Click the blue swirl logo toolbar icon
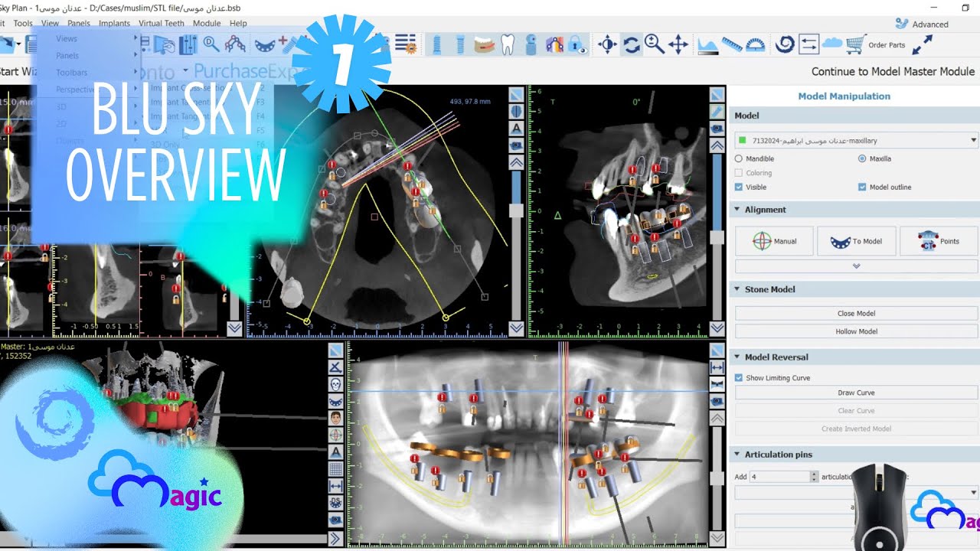980x551 pixels. [785, 44]
